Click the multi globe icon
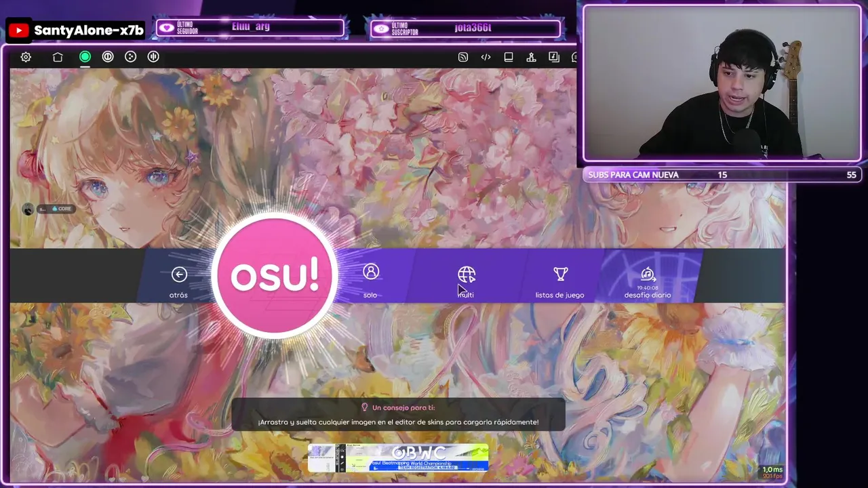The height and width of the screenshot is (488, 868). 467,274
